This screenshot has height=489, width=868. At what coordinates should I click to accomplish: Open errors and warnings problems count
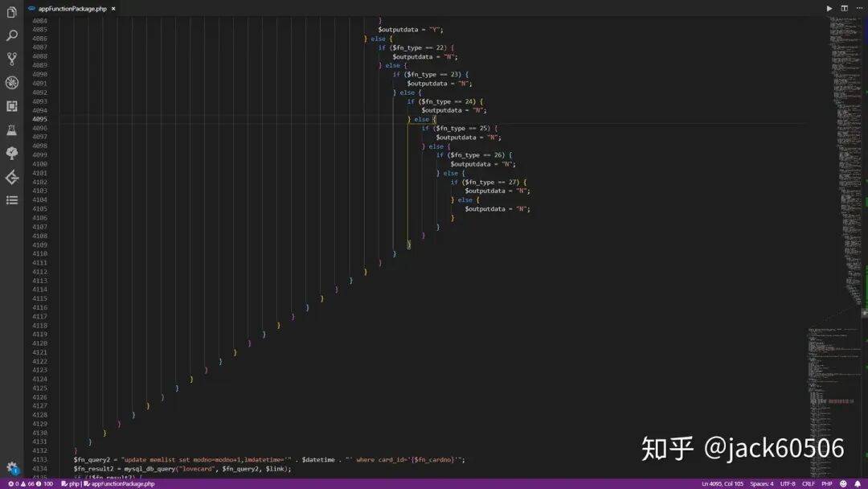coord(31,484)
